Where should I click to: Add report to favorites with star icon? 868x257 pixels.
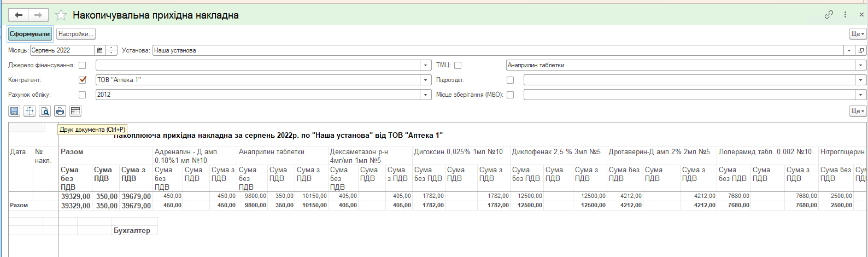[61, 15]
